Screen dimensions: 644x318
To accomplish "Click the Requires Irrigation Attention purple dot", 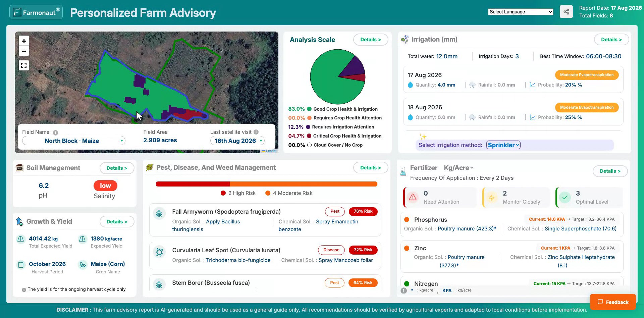I will [308, 127].
